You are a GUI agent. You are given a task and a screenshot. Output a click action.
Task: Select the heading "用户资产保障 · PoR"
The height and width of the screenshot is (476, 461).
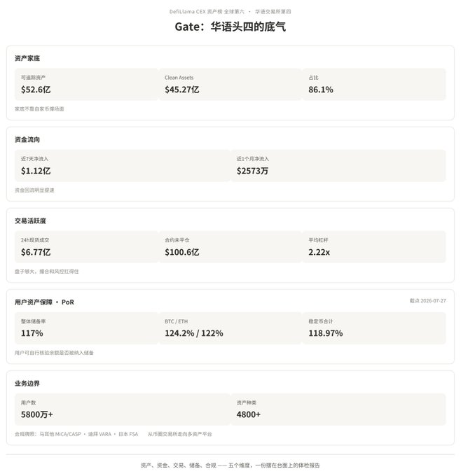pos(44,302)
